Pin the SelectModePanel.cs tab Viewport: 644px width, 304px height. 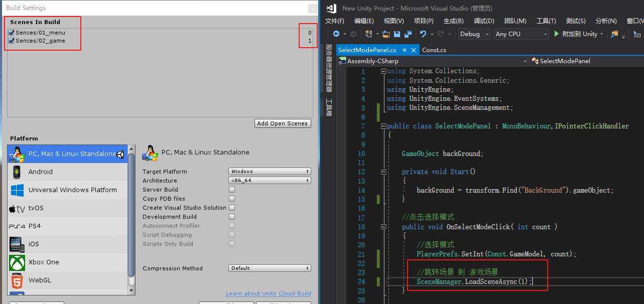click(x=404, y=50)
